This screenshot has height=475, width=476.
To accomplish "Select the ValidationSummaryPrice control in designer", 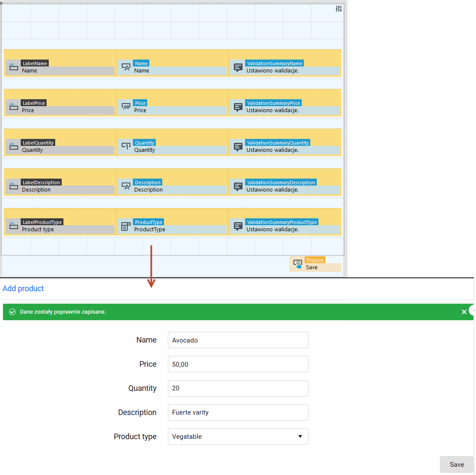I will (285, 107).
